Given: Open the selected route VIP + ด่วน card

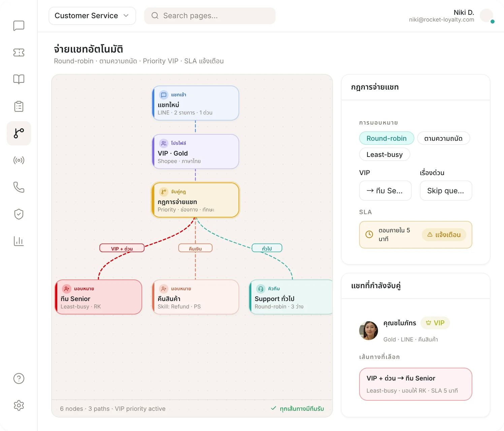Looking at the screenshot, I should [415, 384].
